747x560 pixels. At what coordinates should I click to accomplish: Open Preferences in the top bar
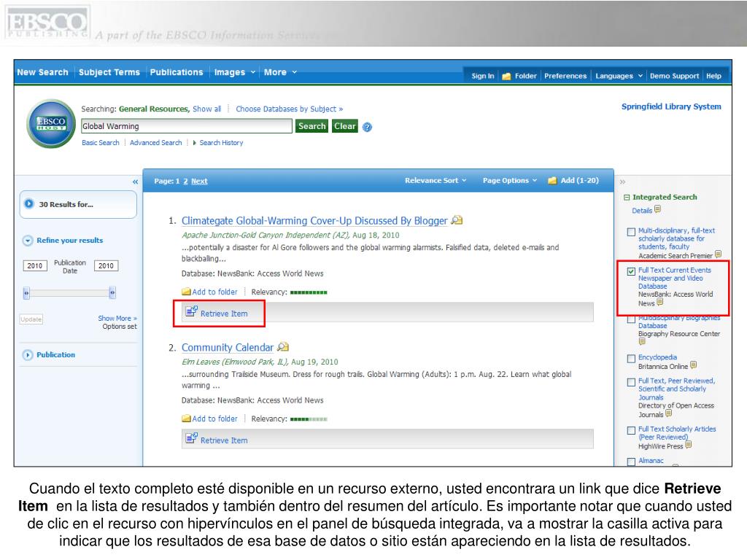[565, 76]
